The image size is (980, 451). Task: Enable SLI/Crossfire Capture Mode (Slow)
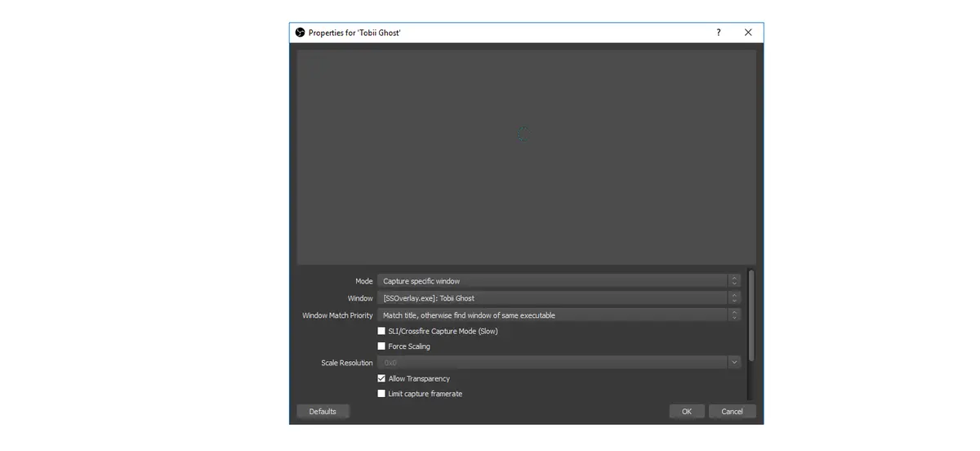(x=381, y=331)
